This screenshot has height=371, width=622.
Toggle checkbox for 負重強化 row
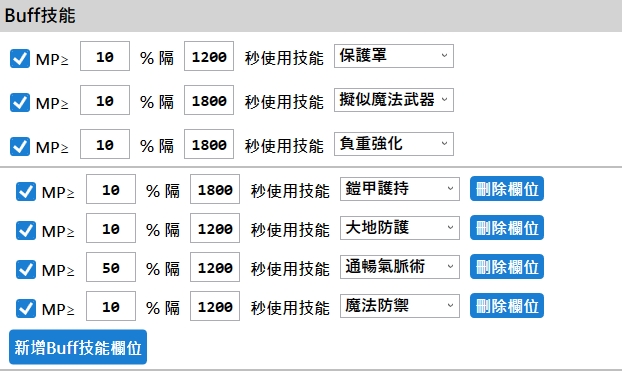click(x=20, y=146)
